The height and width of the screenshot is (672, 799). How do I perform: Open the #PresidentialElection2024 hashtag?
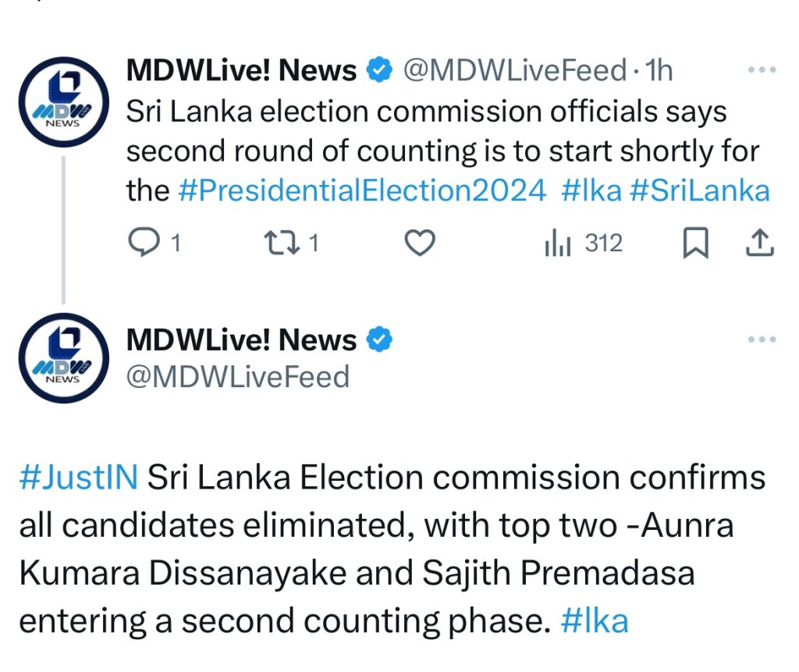(362, 190)
